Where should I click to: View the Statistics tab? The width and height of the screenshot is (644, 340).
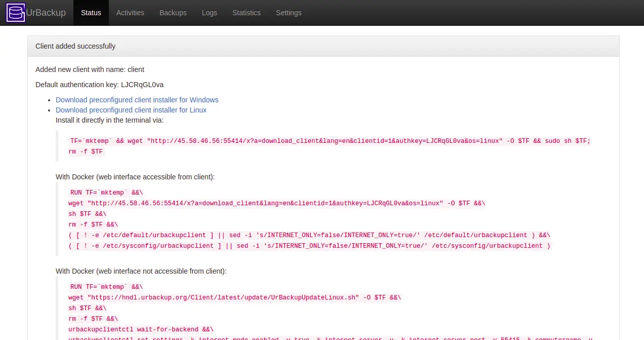pyautogui.click(x=247, y=13)
